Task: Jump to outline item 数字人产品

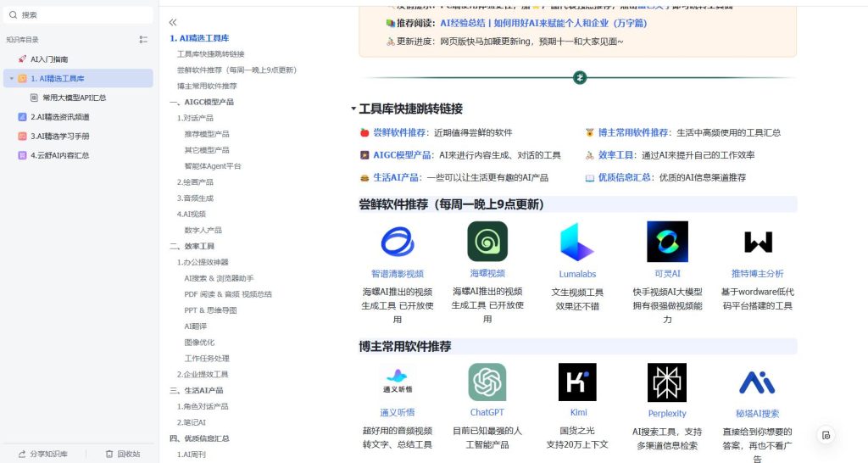Action: click(203, 230)
